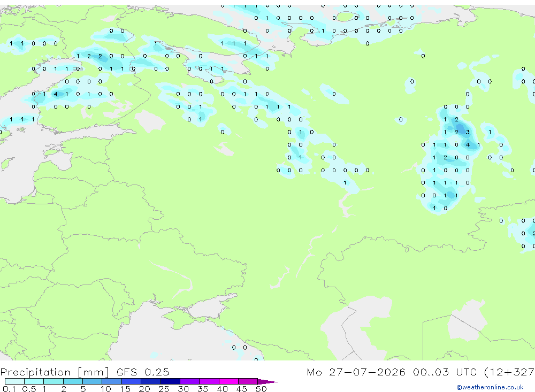Viewport: 535px width, 392px height.
Task: Click the '35' legend scale label
Action: tap(203, 389)
